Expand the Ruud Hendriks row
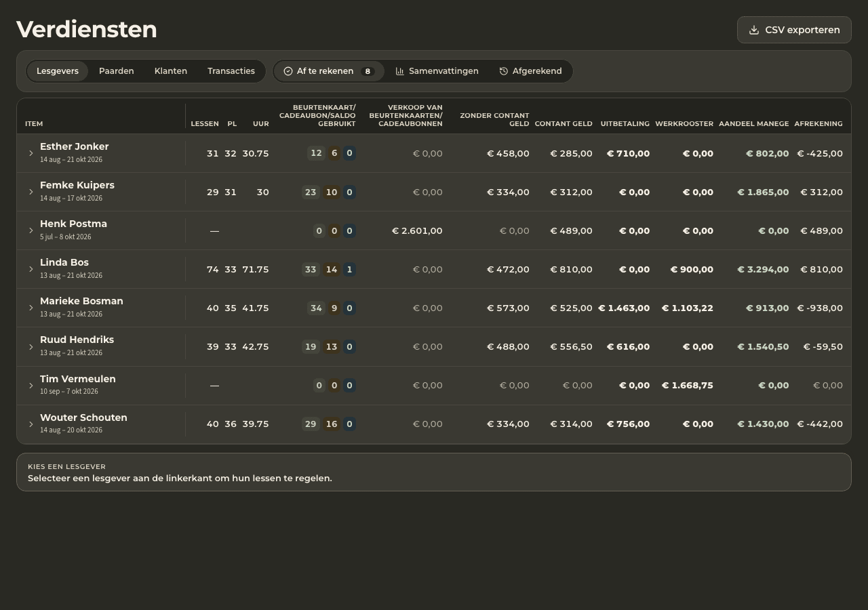The width and height of the screenshot is (868, 610). coord(31,347)
